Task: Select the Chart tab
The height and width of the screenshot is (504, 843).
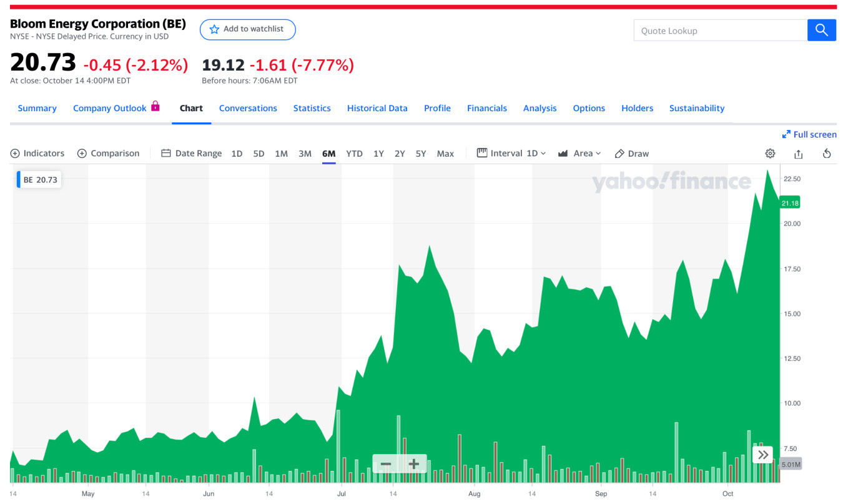Action: (191, 108)
